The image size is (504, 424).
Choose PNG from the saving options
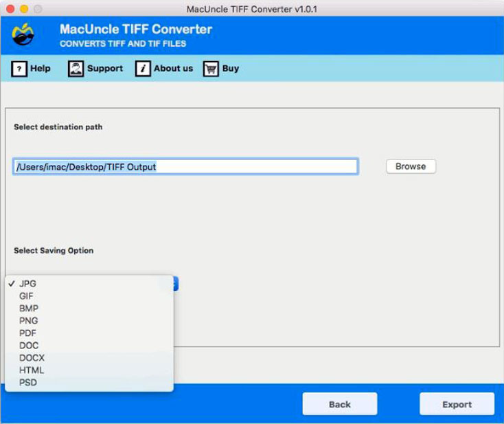click(89, 321)
